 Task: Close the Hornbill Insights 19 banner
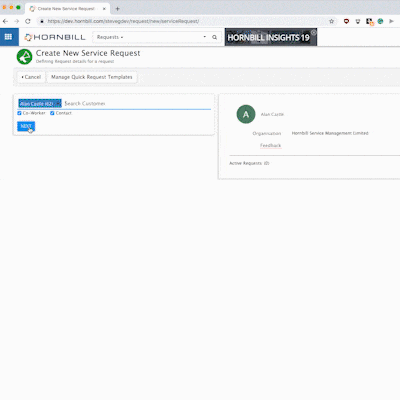313,32
